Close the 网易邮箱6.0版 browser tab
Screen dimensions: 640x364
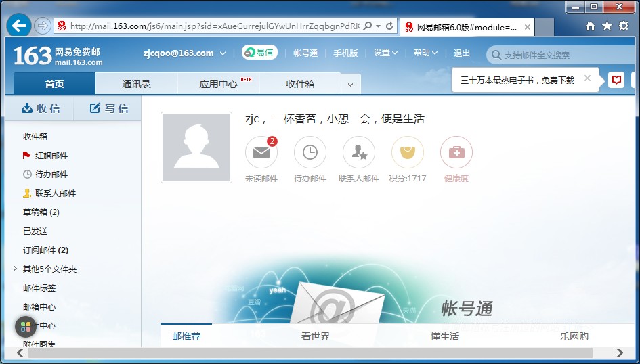(528, 27)
